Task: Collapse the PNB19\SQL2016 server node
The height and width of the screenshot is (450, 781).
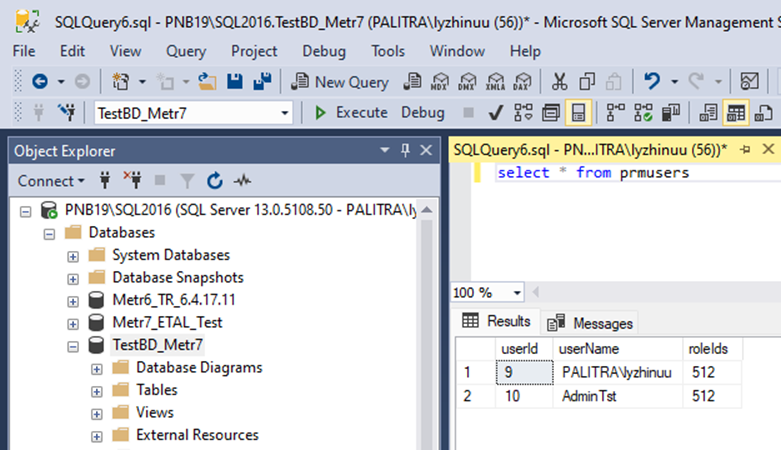Action: [x=25, y=212]
